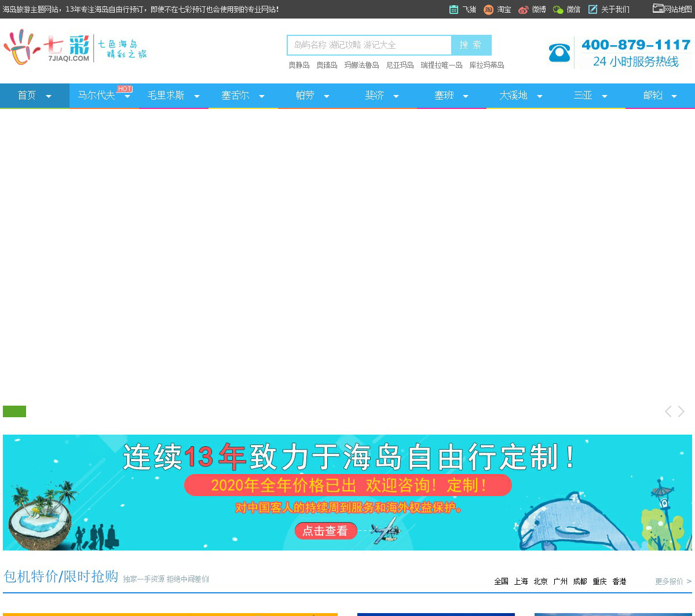Click the blue telephone hotline icon
Image resolution: width=695 pixels, height=616 pixels.
coord(559,53)
